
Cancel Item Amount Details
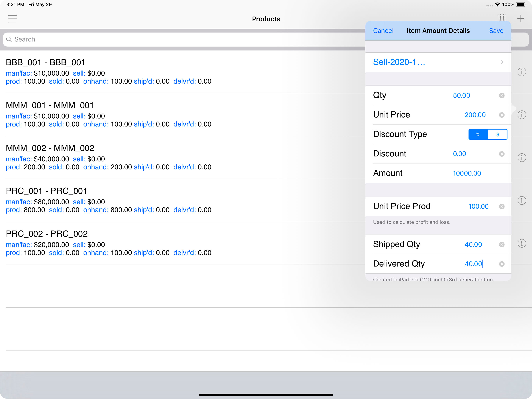coord(383,31)
